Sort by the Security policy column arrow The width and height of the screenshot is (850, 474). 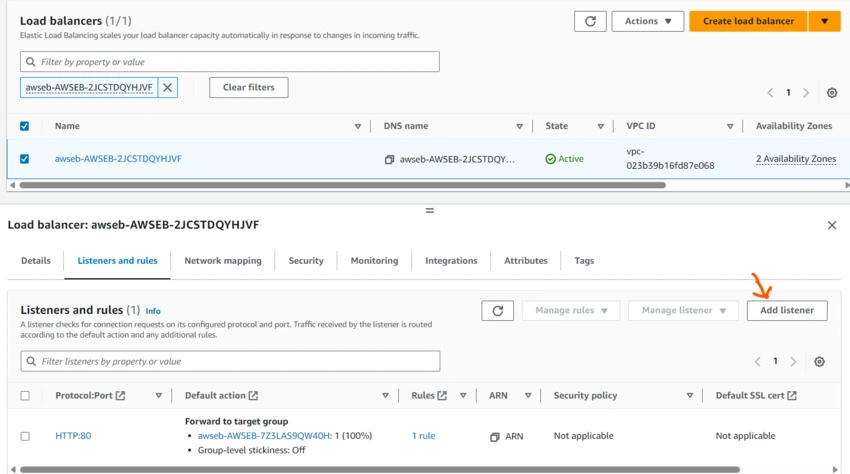pyautogui.click(x=690, y=395)
